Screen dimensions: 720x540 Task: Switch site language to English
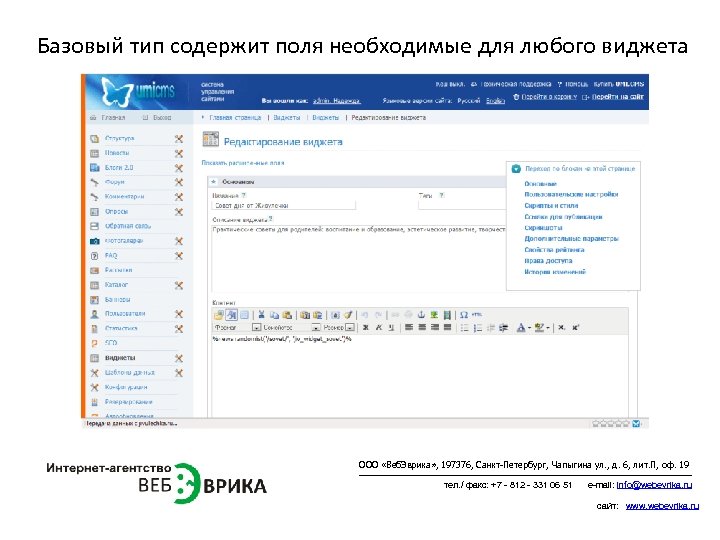[495, 101]
